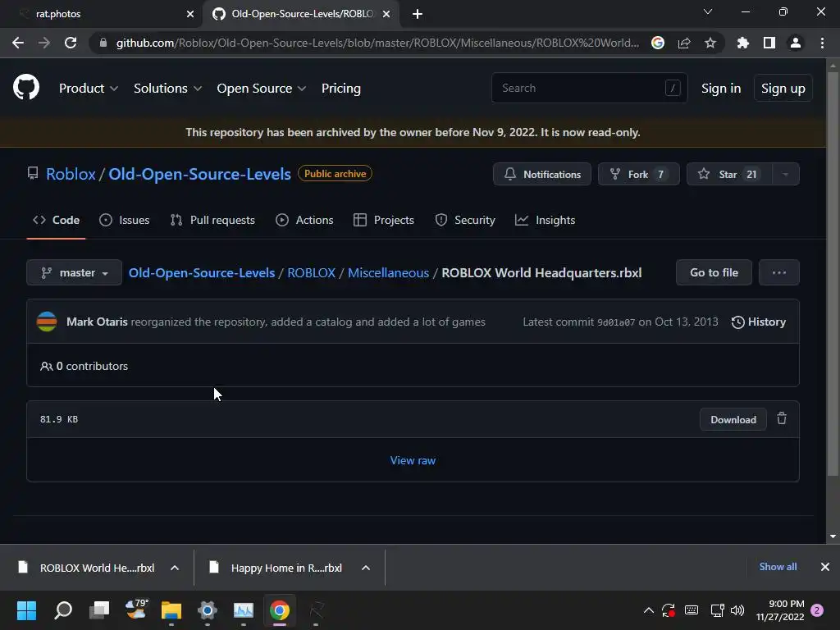Open Chrome profile avatar icon

796,43
